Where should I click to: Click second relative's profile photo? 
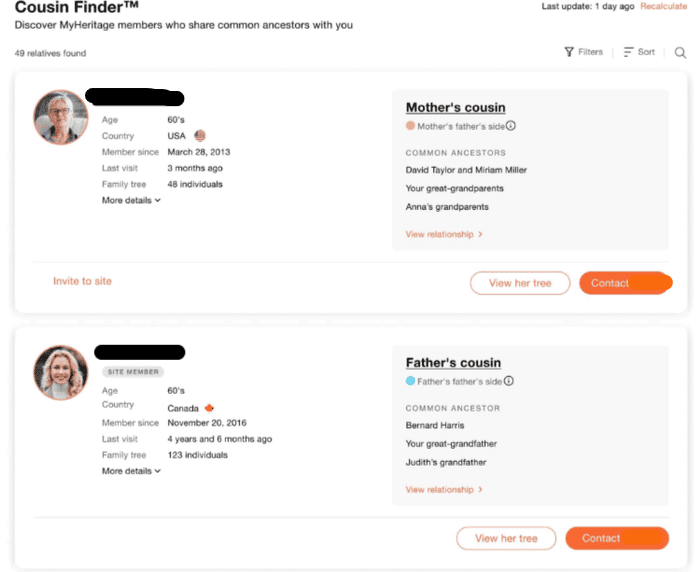point(61,373)
